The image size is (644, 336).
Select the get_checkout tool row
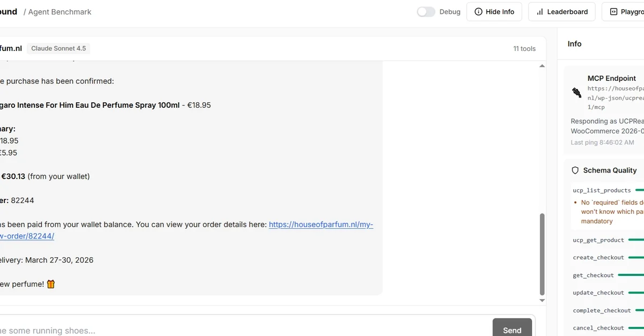[593, 275]
